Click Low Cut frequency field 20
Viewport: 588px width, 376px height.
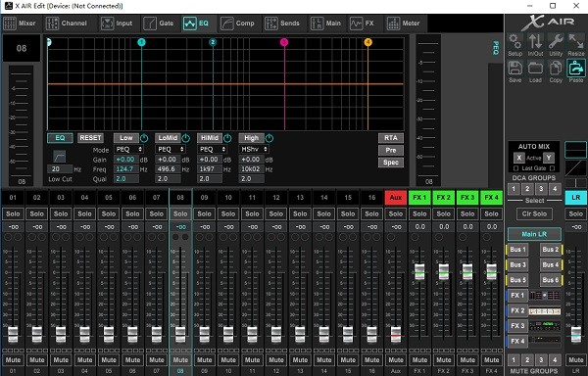(60, 169)
